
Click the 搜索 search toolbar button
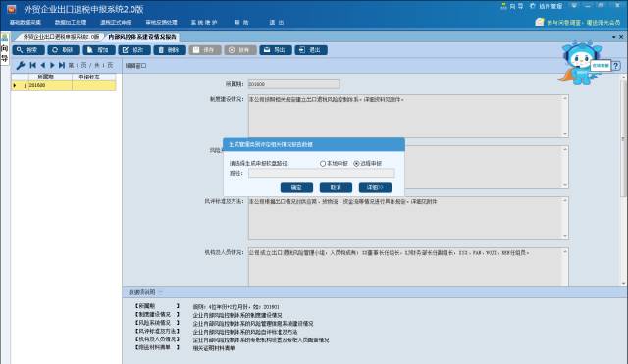pos(28,50)
